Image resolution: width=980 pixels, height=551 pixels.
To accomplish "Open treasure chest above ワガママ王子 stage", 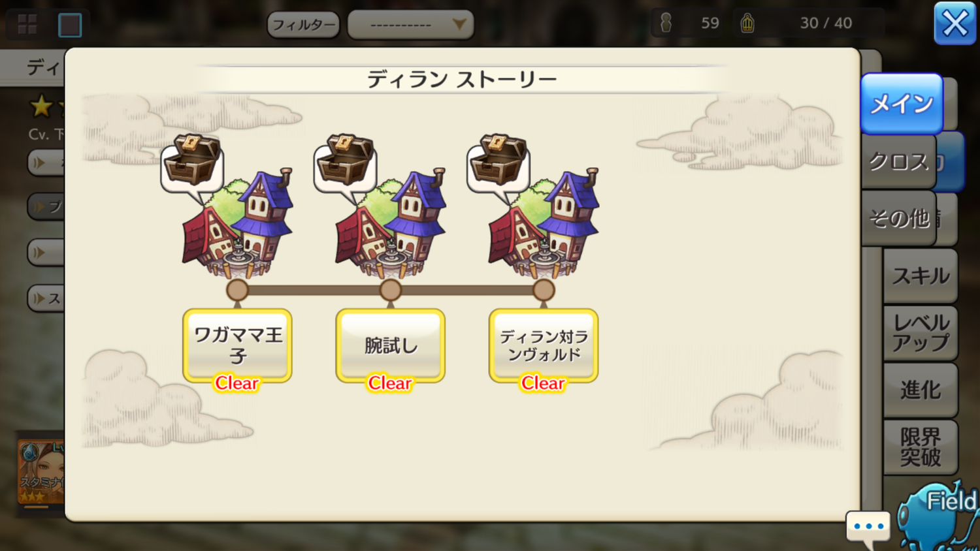I will click(192, 162).
